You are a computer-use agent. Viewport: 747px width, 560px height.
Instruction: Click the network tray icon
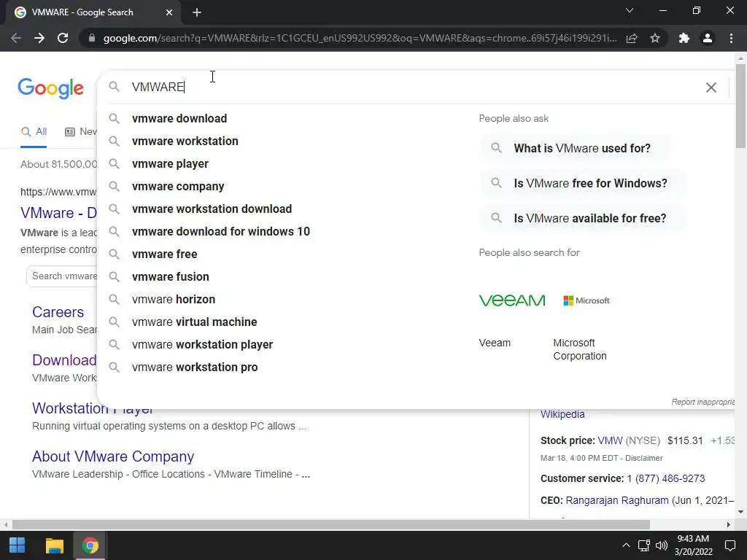644,545
